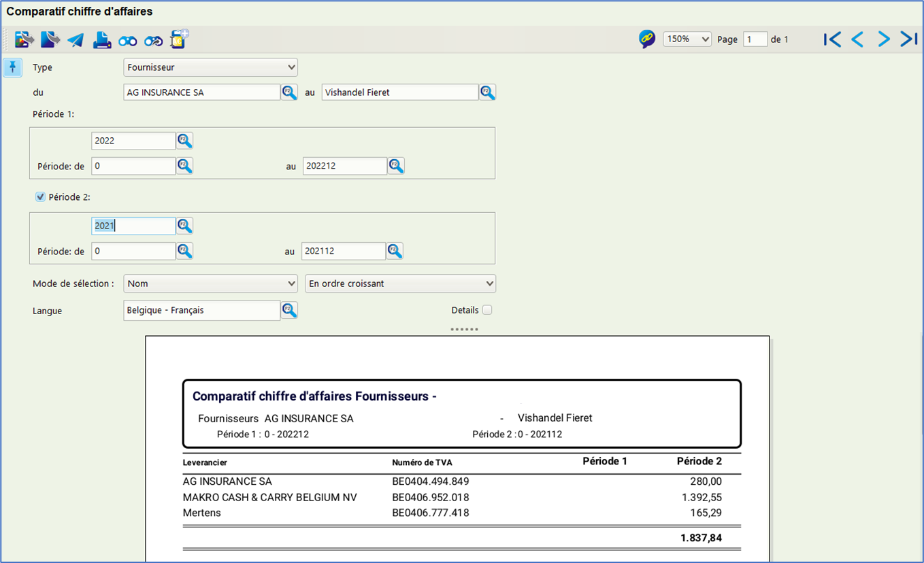
Task: Open the 150% zoom dropdown
Action: coord(687,39)
